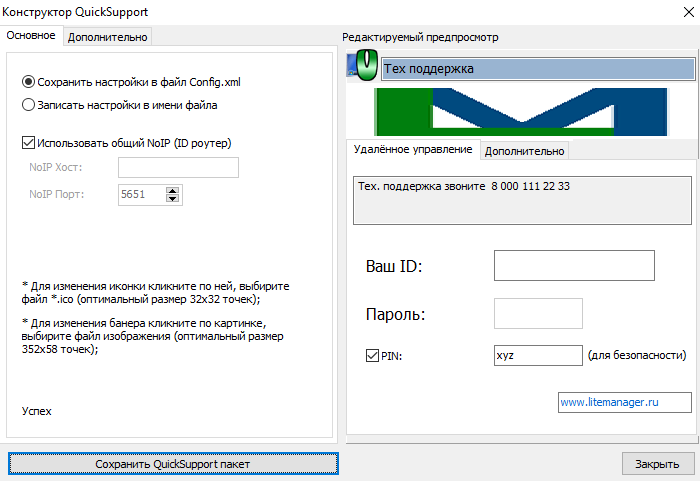This screenshot has height=481, width=700.
Task: Close the Конструктор QuickSupport window
Action: coord(689,12)
